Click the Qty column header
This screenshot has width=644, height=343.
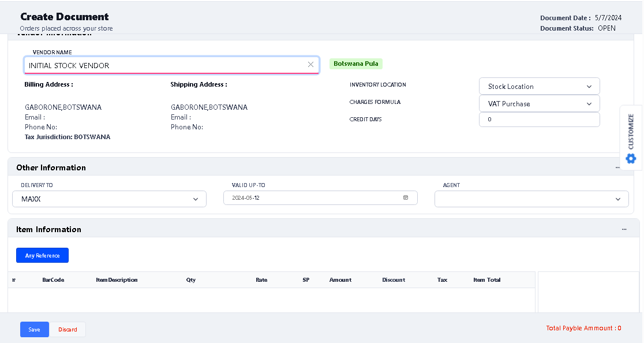[x=191, y=280]
